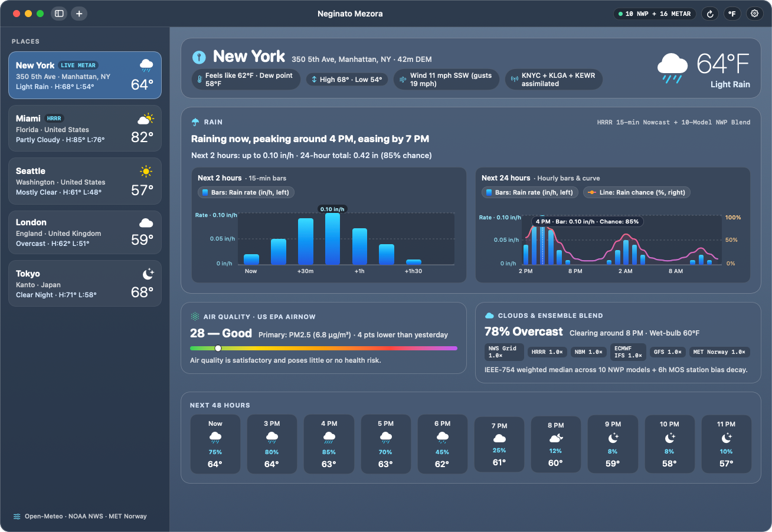The height and width of the screenshot is (532, 772).
Task: Click the 8 PM partly cloudy night icon
Action: click(556, 438)
